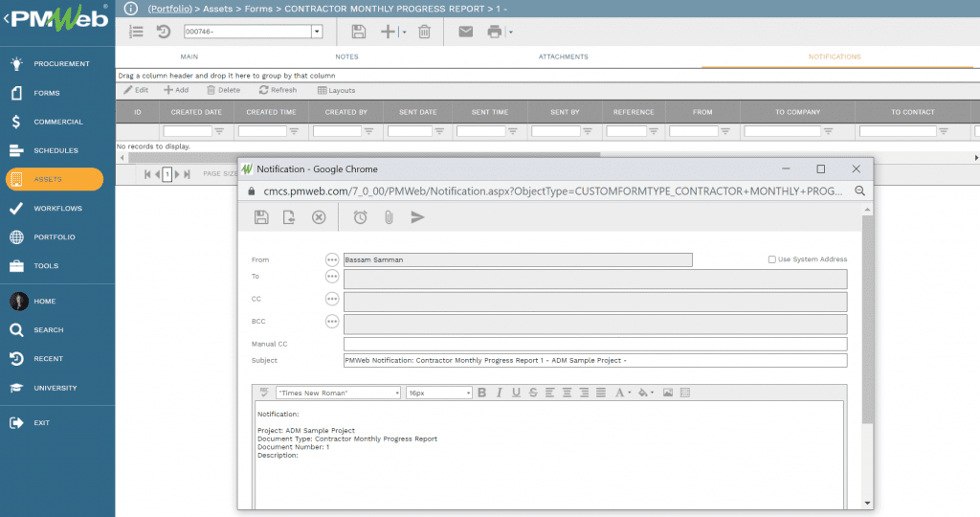The image size is (980, 517).
Task: Click popup vertical scrollbar
Action: point(867,320)
